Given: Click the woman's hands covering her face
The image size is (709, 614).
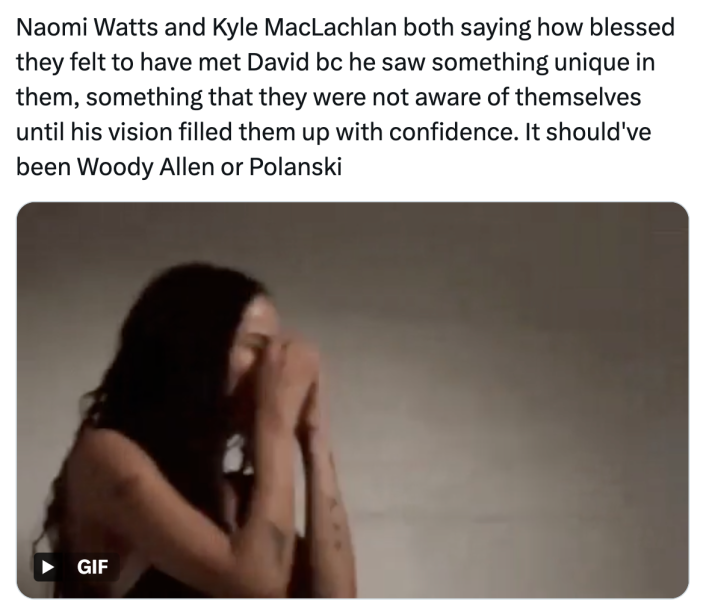Looking at the screenshot, I should click(x=294, y=375).
